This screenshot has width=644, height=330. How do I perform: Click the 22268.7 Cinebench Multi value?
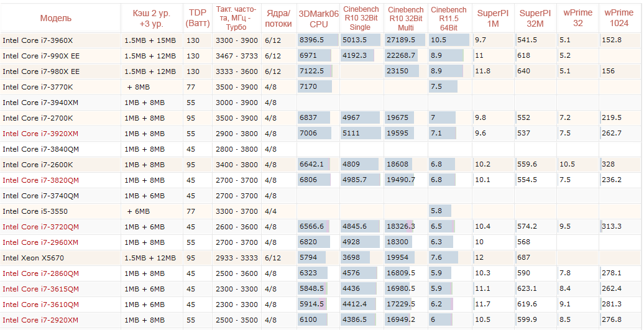400,55
